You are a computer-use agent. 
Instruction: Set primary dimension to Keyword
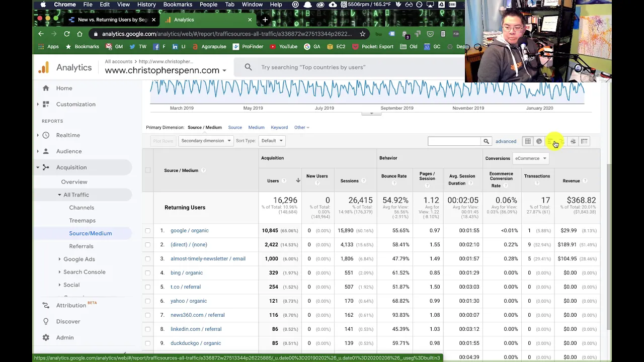coord(279,128)
